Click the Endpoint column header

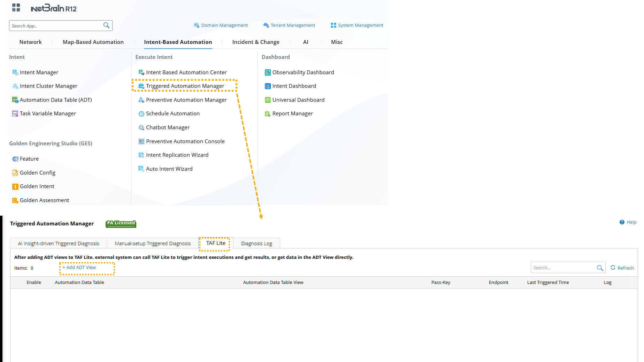(505, 283)
